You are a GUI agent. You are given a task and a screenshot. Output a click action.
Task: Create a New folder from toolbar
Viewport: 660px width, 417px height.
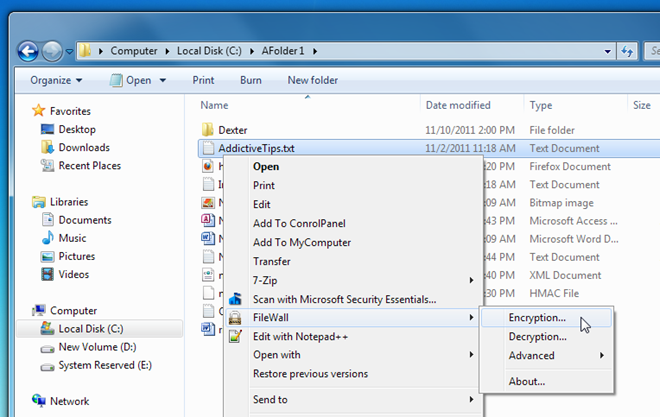313,80
